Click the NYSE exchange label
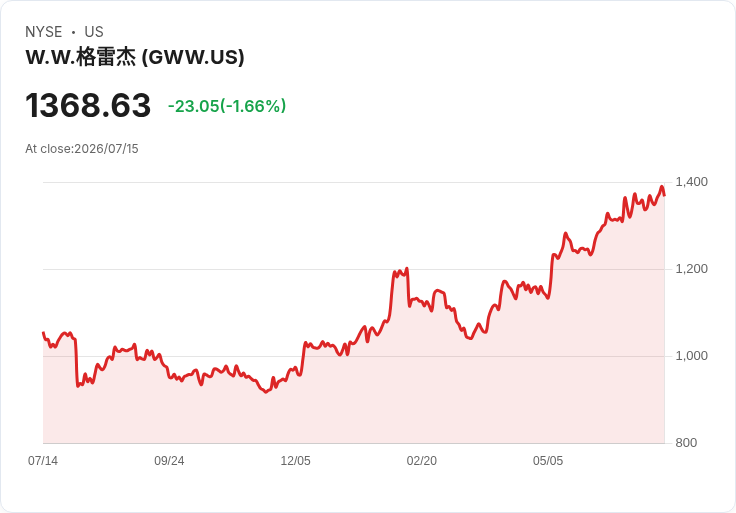The image size is (736, 513). [44, 32]
